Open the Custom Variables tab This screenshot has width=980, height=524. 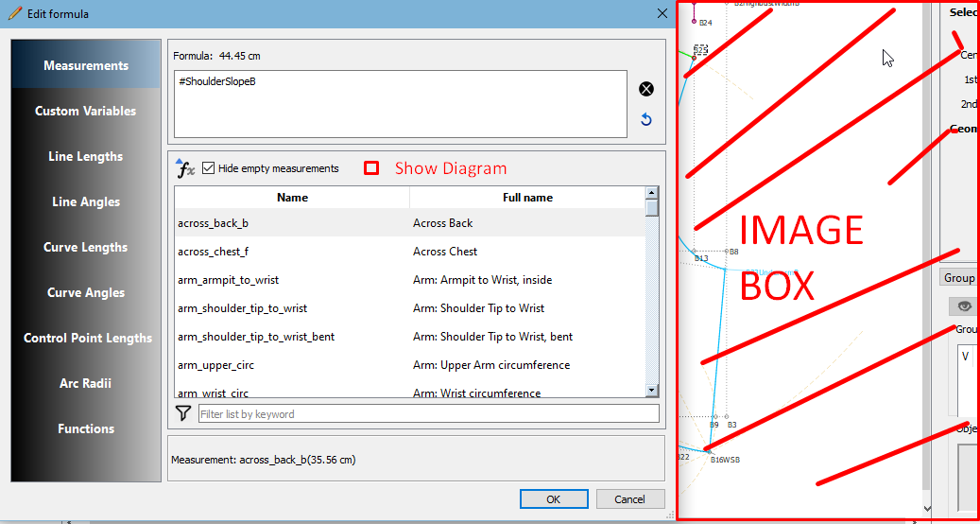coord(86,111)
